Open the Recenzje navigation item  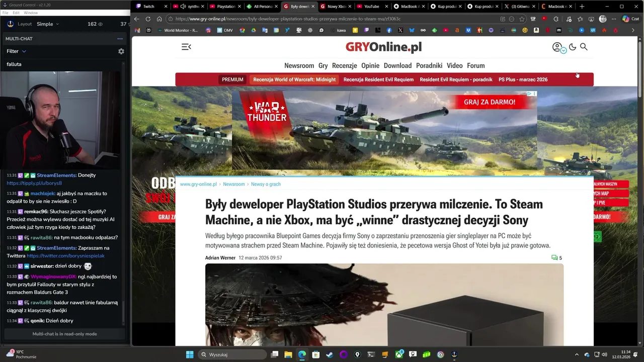(344, 65)
